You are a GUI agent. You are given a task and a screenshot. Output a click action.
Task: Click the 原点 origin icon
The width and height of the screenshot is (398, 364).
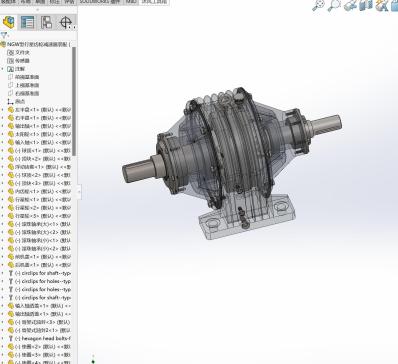click(x=11, y=101)
